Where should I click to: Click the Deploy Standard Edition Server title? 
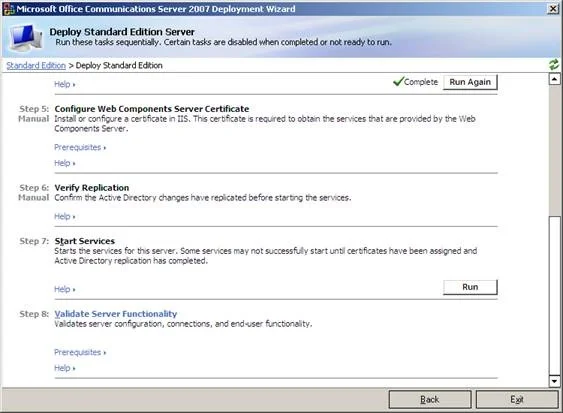point(122,32)
